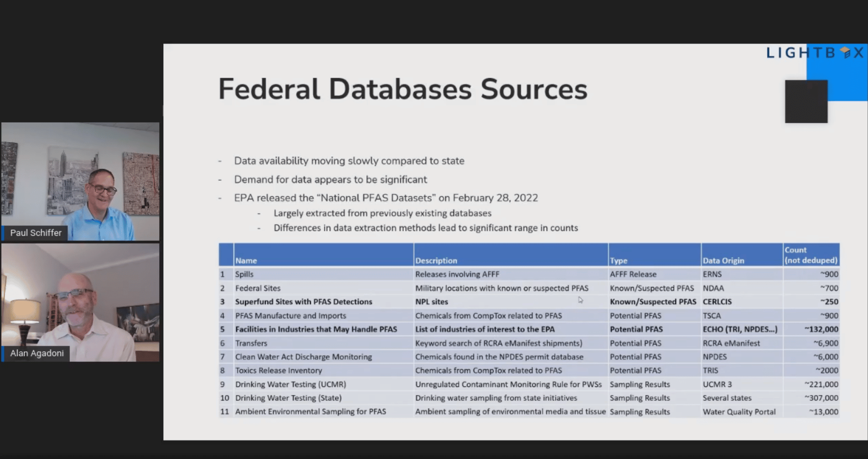Click the LightBox logo on slide
Viewport: 868px width, 459px height.
[x=815, y=53]
